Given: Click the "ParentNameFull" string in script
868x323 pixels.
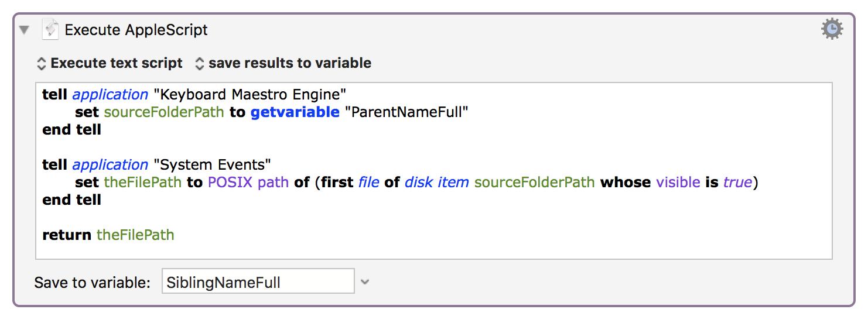Looking at the screenshot, I should coord(407,112).
